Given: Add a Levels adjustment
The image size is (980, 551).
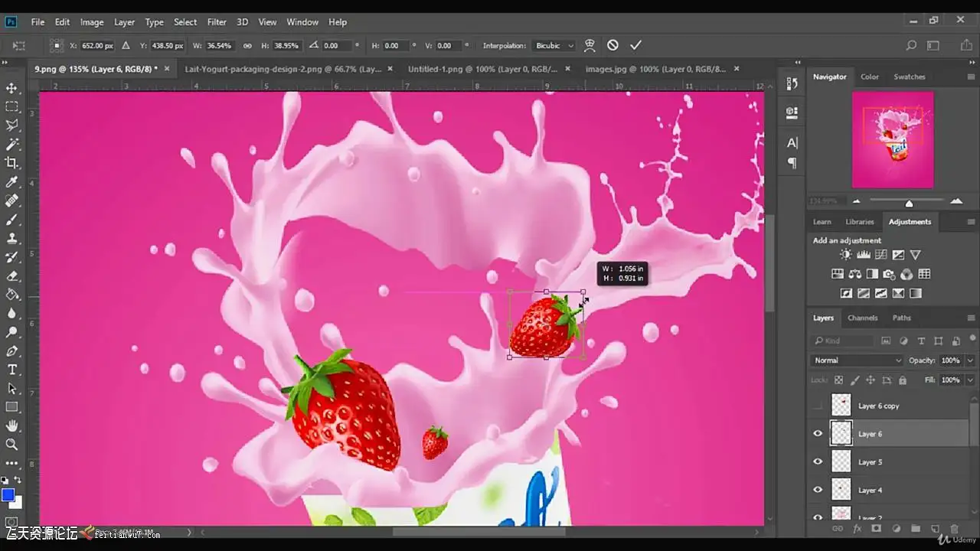Looking at the screenshot, I should pos(864,255).
